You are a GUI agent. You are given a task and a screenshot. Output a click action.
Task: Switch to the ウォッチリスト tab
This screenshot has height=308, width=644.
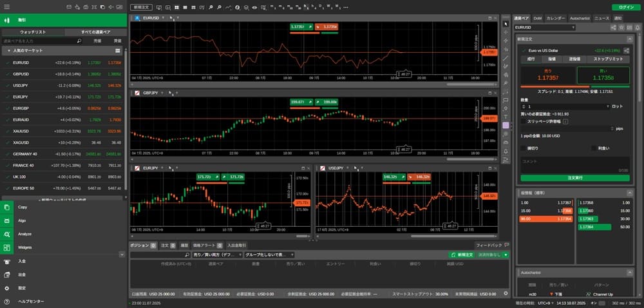coord(33,32)
